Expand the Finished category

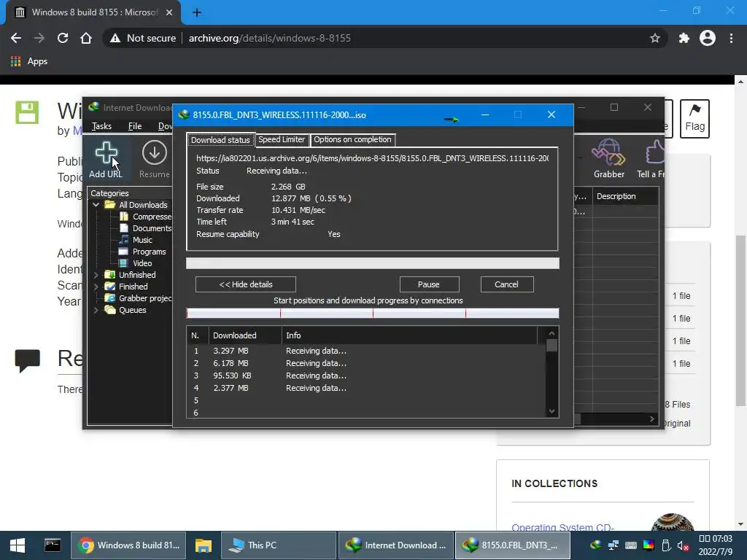pos(96,287)
